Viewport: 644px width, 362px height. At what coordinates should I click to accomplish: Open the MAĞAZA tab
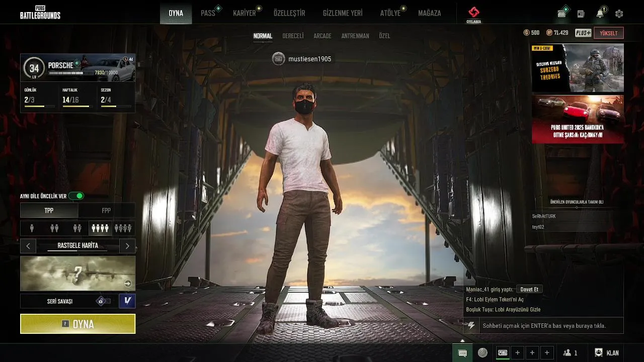tap(430, 13)
